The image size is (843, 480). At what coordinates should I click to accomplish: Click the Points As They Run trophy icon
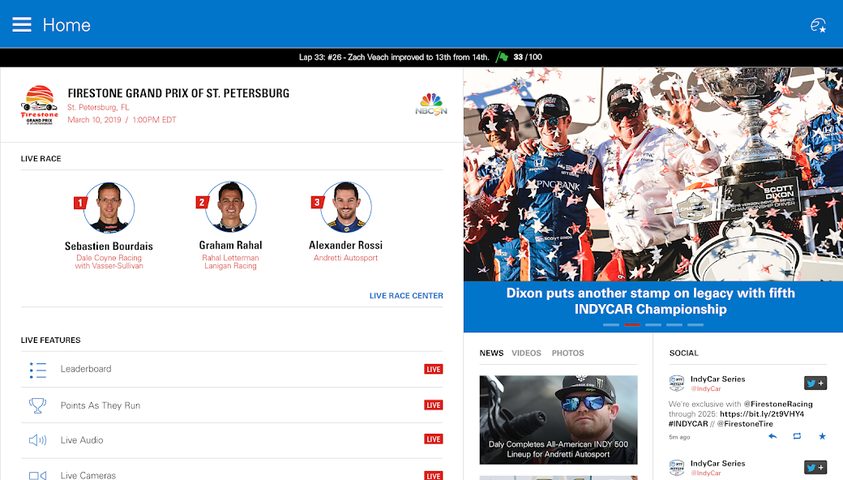pyautogui.click(x=38, y=405)
